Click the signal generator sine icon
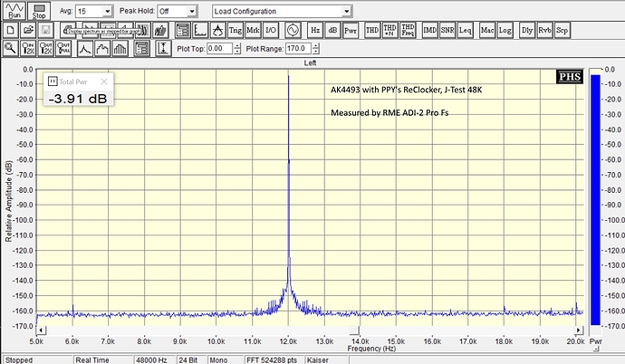This screenshot has width=625, height=364. tap(293, 30)
